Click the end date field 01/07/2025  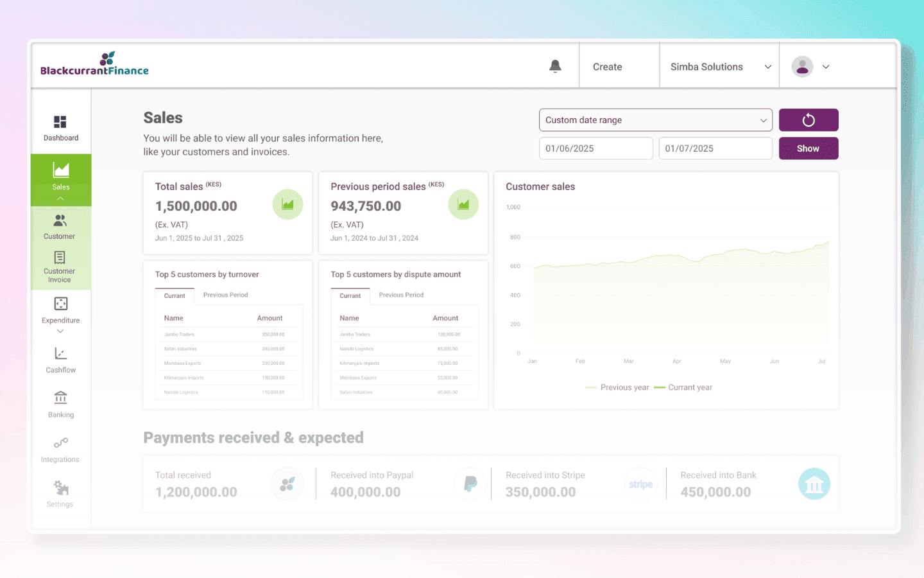715,148
